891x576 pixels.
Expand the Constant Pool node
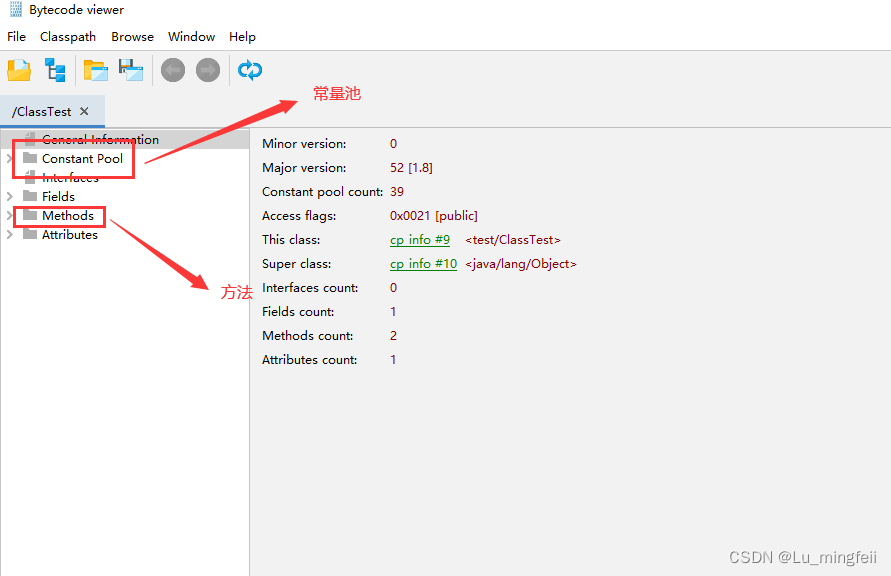[x=8, y=158]
